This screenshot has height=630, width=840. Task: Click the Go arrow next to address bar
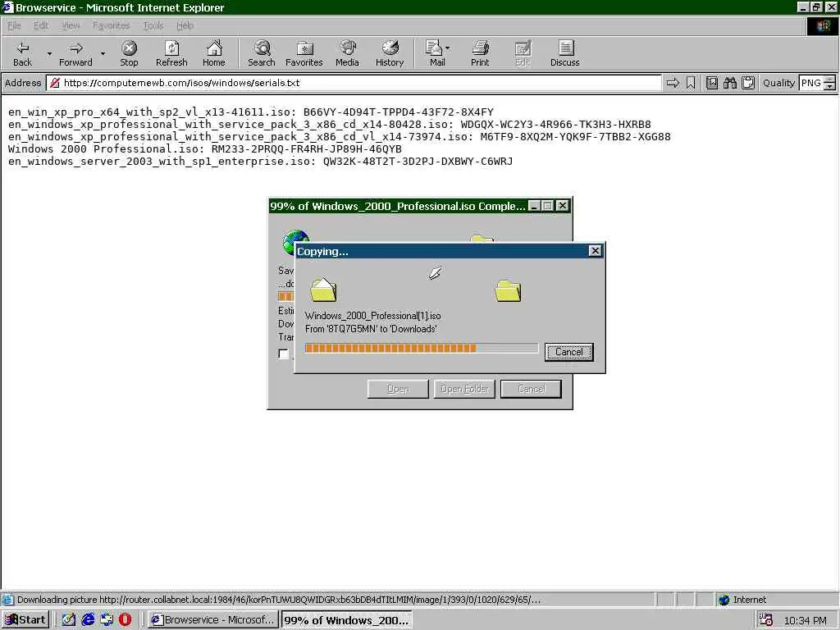pyautogui.click(x=673, y=83)
